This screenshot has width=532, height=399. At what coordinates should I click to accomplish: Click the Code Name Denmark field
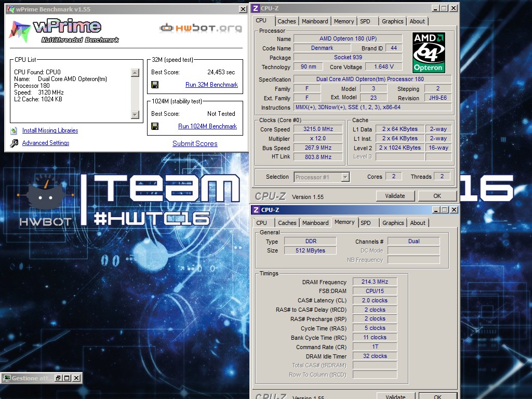pos(322,48)
